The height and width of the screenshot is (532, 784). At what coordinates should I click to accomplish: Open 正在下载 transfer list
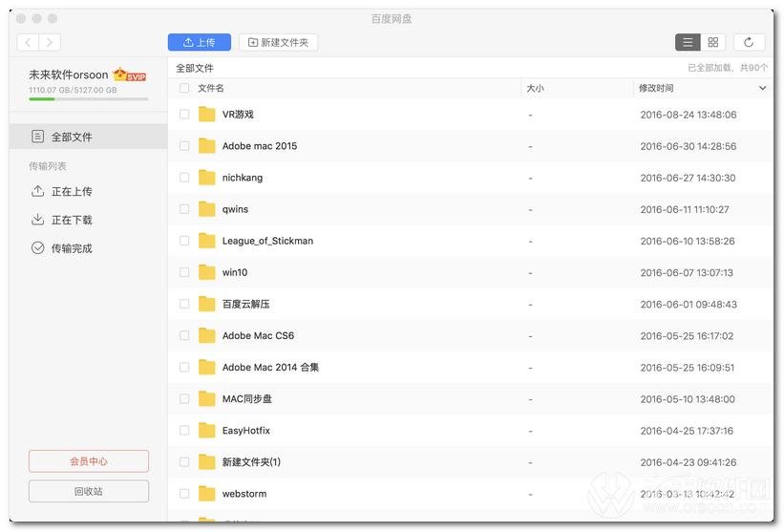(x=62, y=220)
